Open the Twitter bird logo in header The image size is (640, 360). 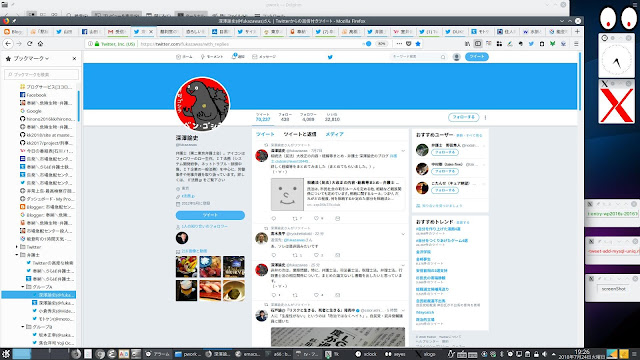pyautogui.click(x=330, y=57)
